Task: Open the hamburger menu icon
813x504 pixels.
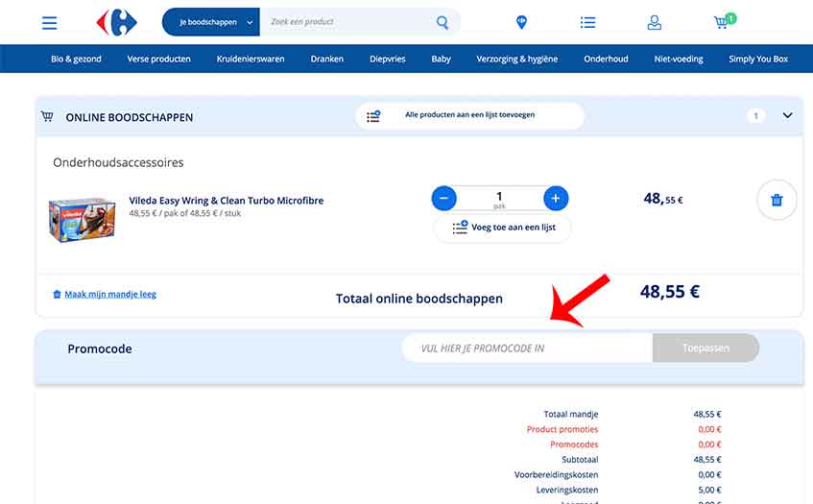Action: coord(49,23)
